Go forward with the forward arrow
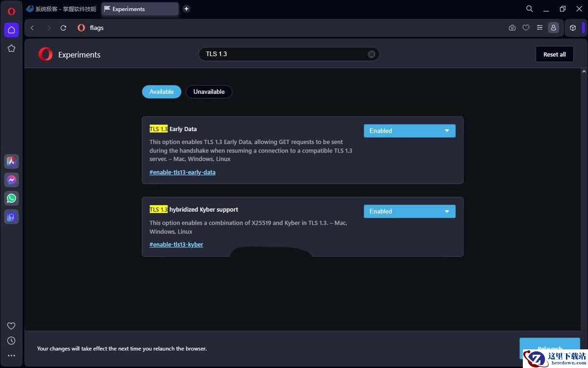Viewport: 588px width, 368px height. pyautogui.click(x=49, y=28)
